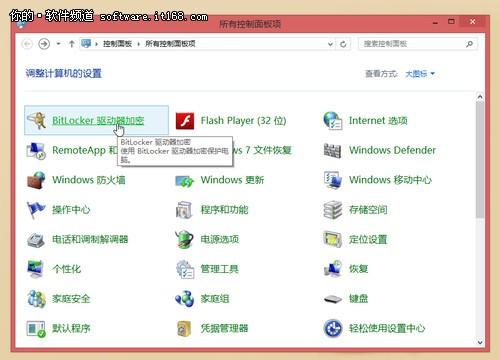Image resolution: width=500 pixels, height=360 pixels.
Task: Open the 大图标 view mode dropdown
Action: [420, 73]
